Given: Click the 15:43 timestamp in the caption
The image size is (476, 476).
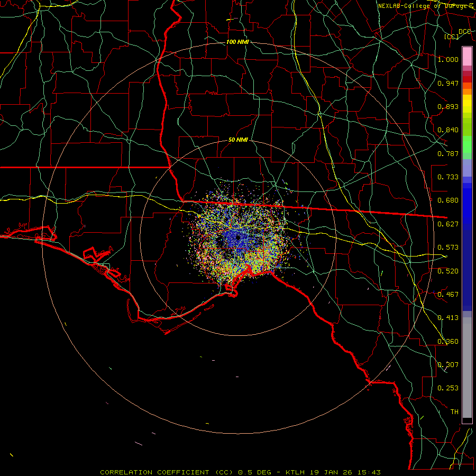Looking at the screenshot, I should (369, 472).
